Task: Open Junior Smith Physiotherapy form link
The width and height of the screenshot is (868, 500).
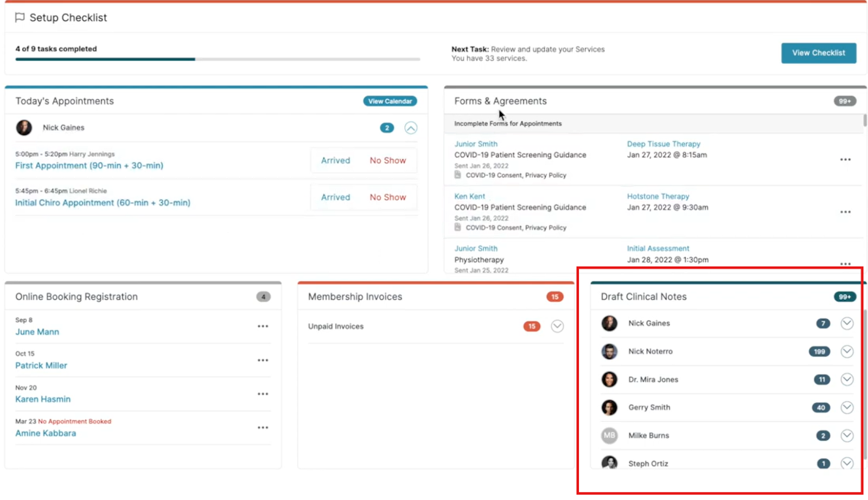Action: pyautogui.click(x=476, y=248)
